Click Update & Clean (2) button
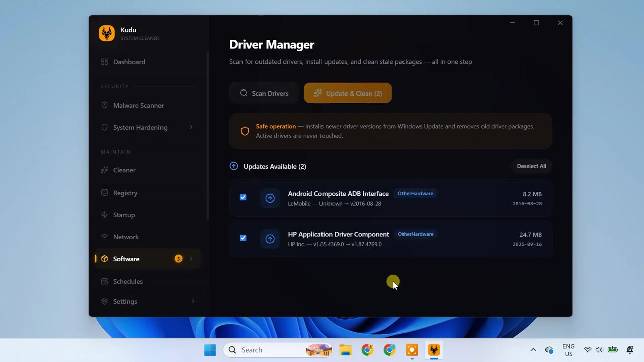Image resolution: width=644 pixels, height=362 pixels. (348, 93)
